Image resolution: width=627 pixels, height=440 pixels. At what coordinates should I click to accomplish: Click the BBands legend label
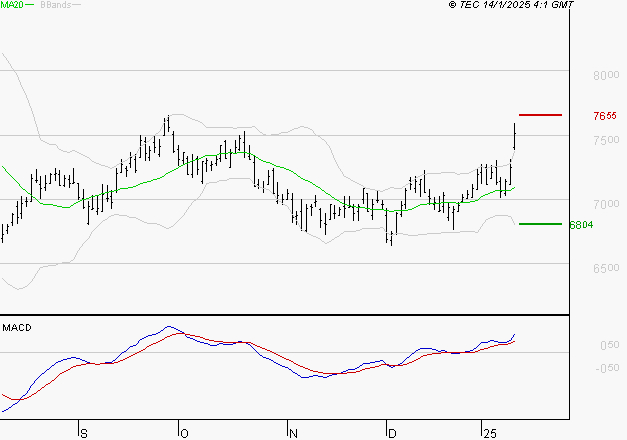56,5
